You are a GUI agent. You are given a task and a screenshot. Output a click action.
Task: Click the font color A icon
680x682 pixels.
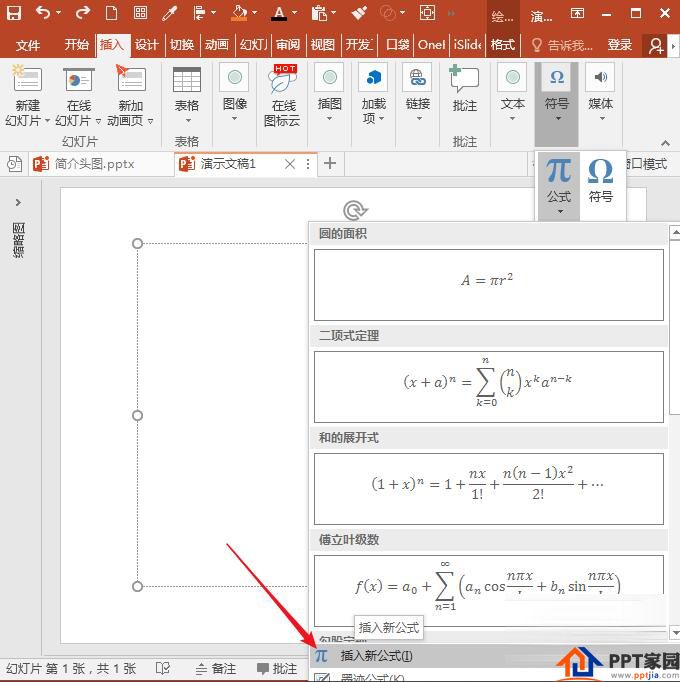pyautogui.click(x=279, y=13)
